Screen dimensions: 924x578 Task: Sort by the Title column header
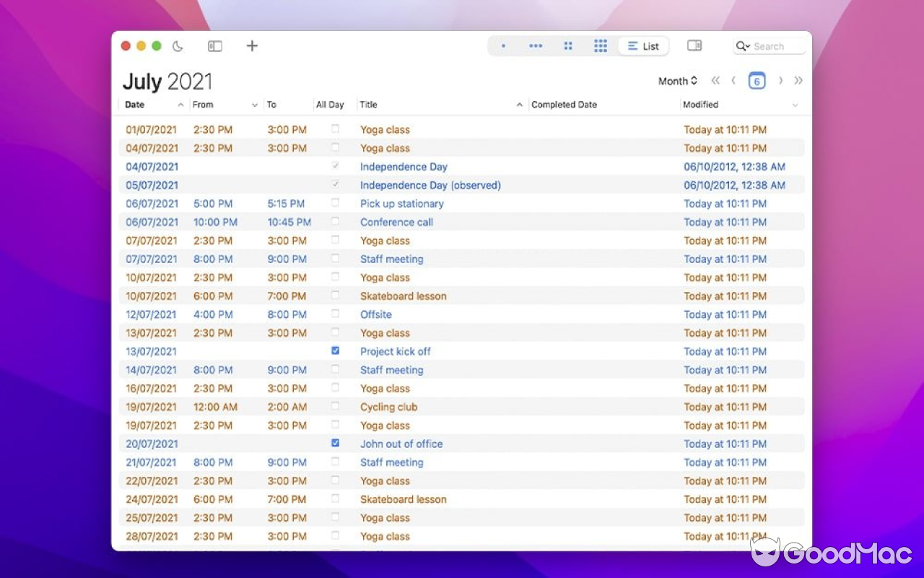pos(368,105)
